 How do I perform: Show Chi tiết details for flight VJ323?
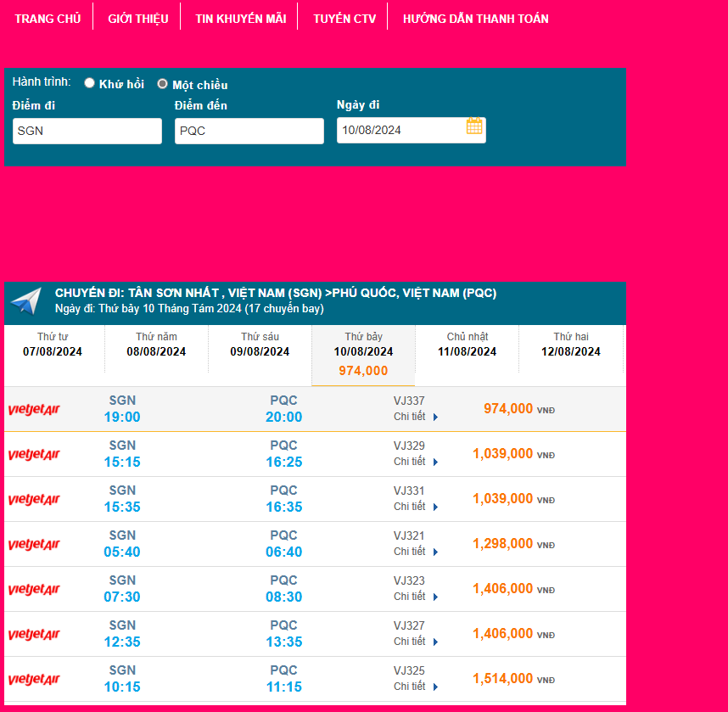416,597
